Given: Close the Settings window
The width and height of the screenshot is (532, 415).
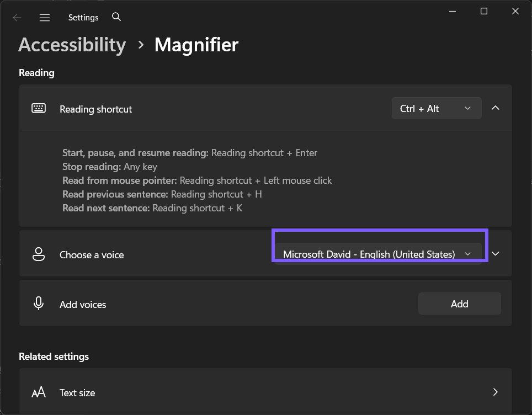Looking at the screenshot, I should click(x=515, y=11).
